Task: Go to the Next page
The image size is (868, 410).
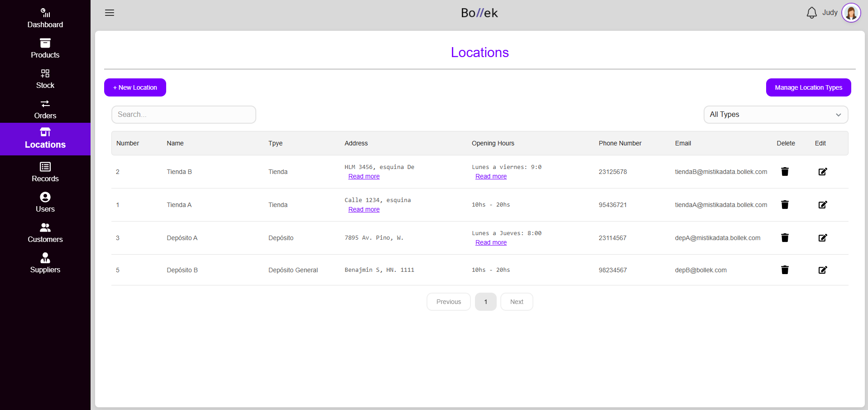Action: (516, 302)
